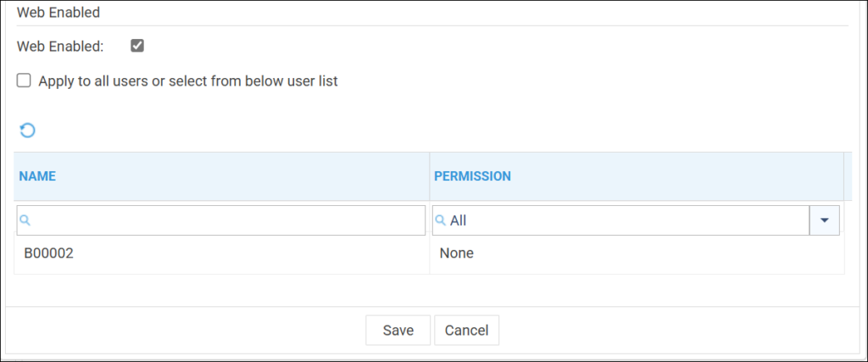The image size is (868, 362).
Task: Open the Permission filter dropdown arrow
Action: (x=824, y=220)
